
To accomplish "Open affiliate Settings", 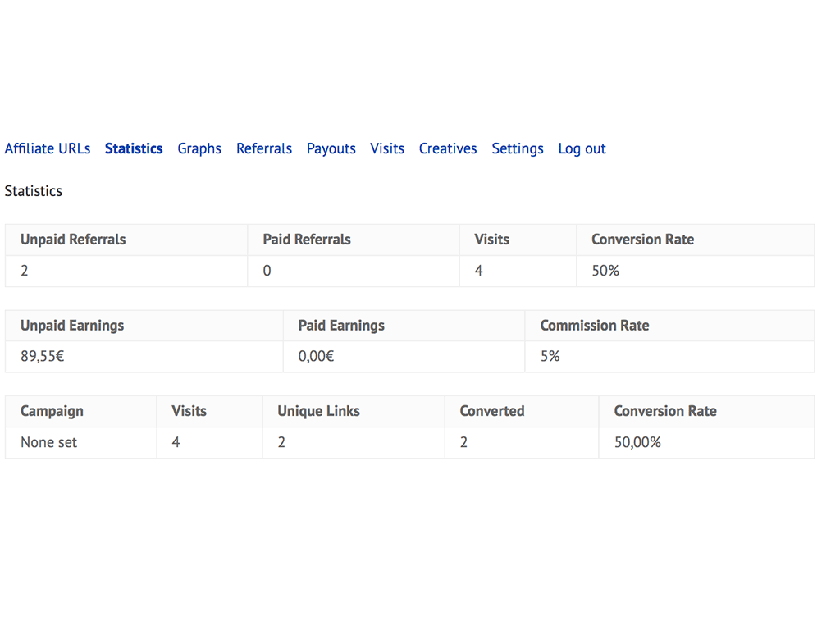I will click(518, 149).
